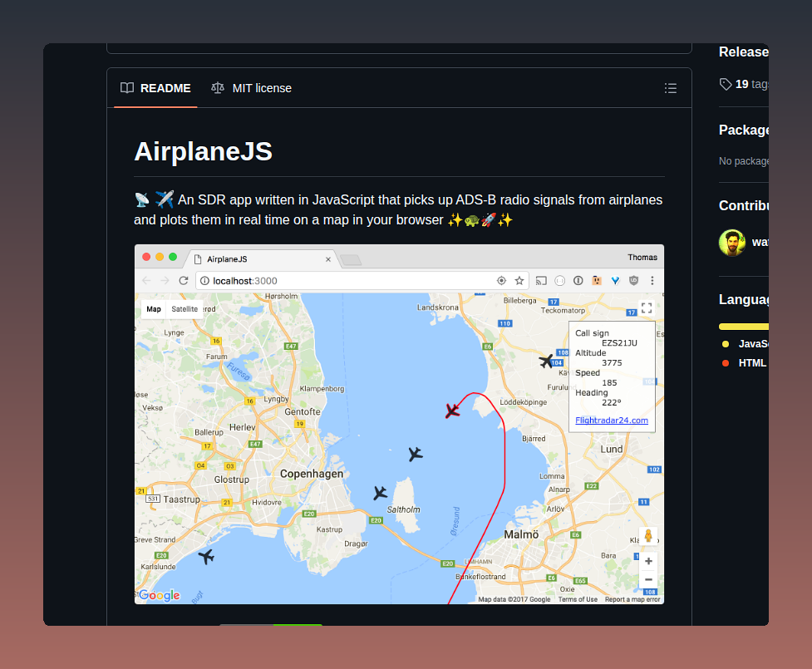Click the 222° heading value
The image size is (812, 669).
[x=612, y=402]
